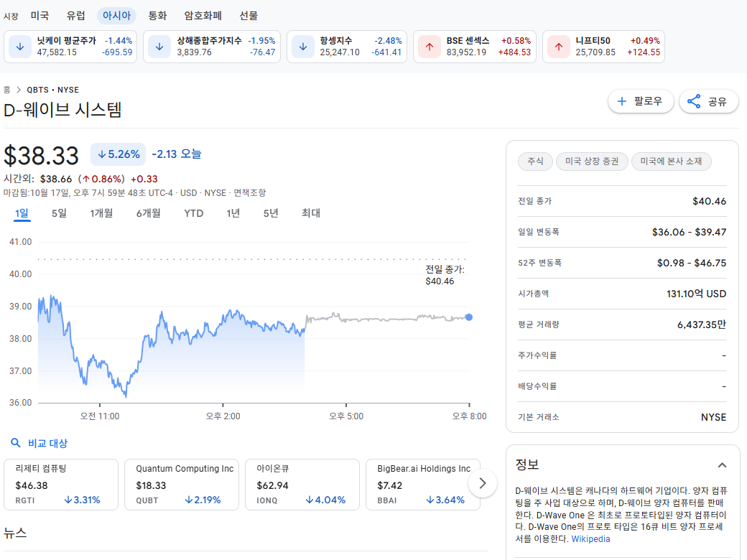The image size is (747, 560).
Task: Click the 공유 button
Action: [x=708, y=101]
